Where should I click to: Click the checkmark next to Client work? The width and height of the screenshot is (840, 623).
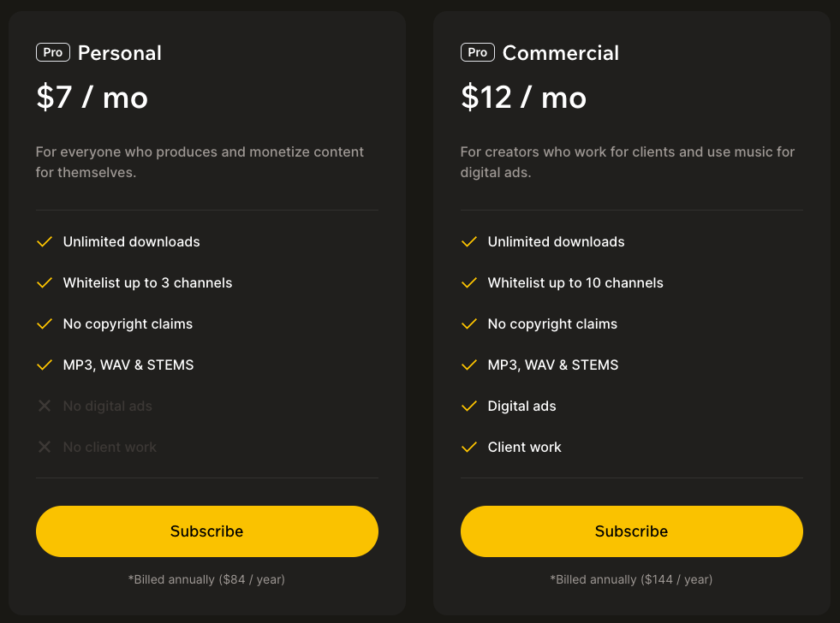(469, 448)
